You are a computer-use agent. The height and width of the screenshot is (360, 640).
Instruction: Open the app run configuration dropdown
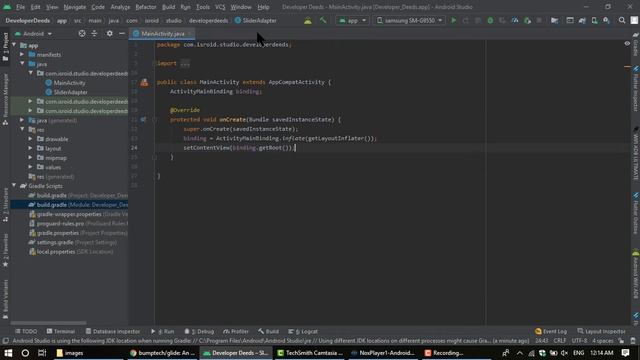point(352,20)
